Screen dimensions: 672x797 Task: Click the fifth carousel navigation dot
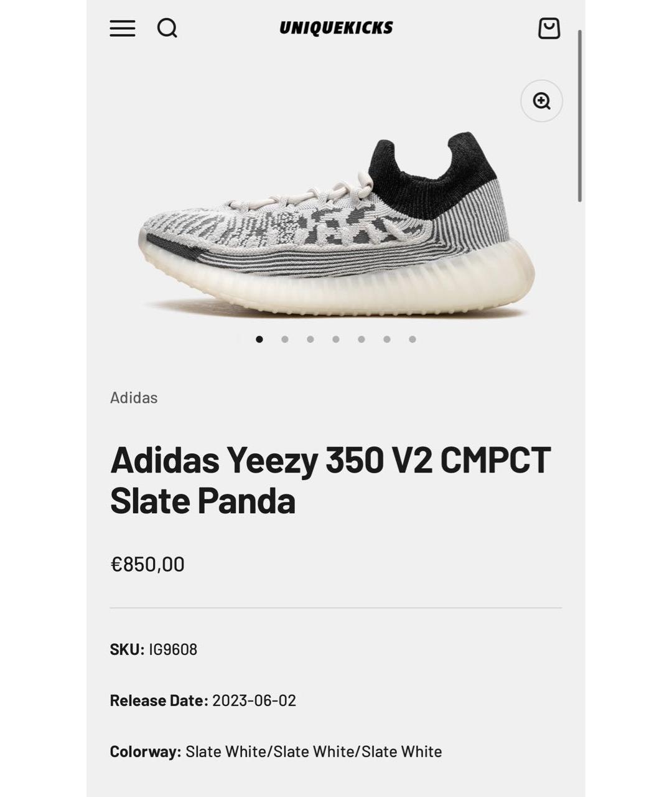[362, 339]
